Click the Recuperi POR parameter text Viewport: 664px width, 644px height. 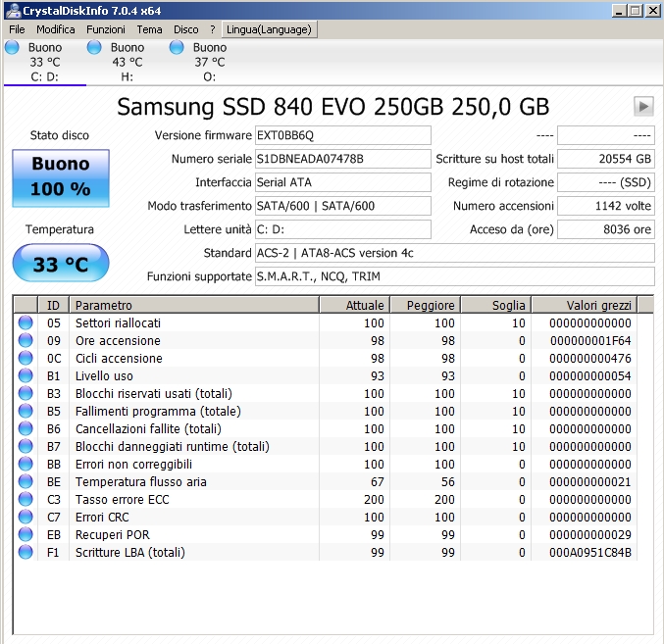pyautogui.click(x=113, y=534)
